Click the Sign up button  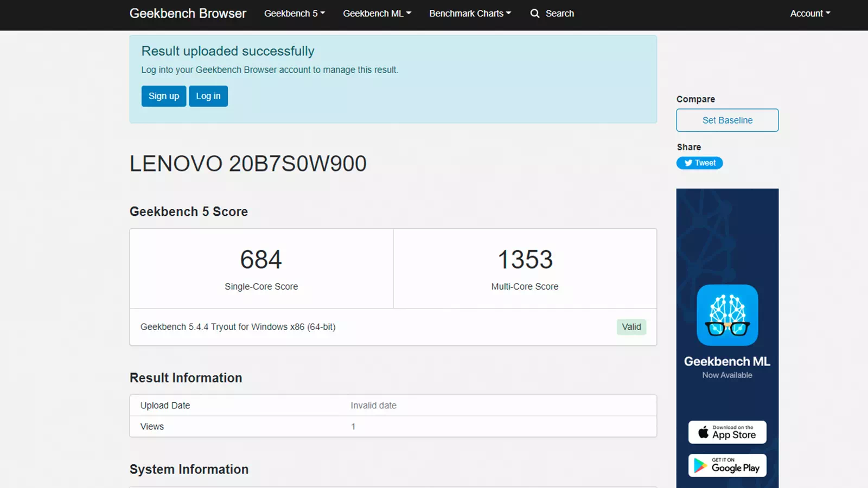[x=163, y=96]
